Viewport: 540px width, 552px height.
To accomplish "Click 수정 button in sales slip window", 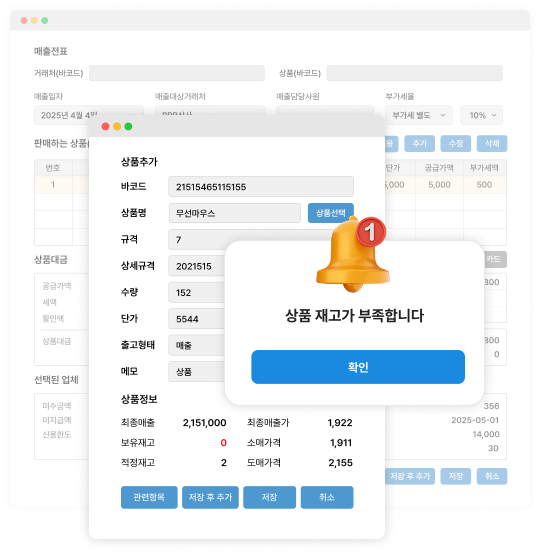I will tap(456, 143).
